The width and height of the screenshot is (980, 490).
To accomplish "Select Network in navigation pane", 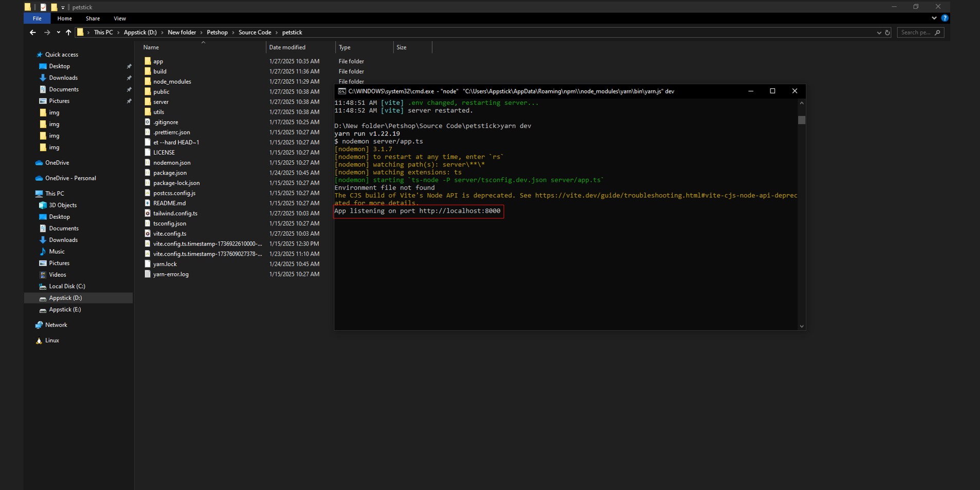I will [x=56, y=325].
